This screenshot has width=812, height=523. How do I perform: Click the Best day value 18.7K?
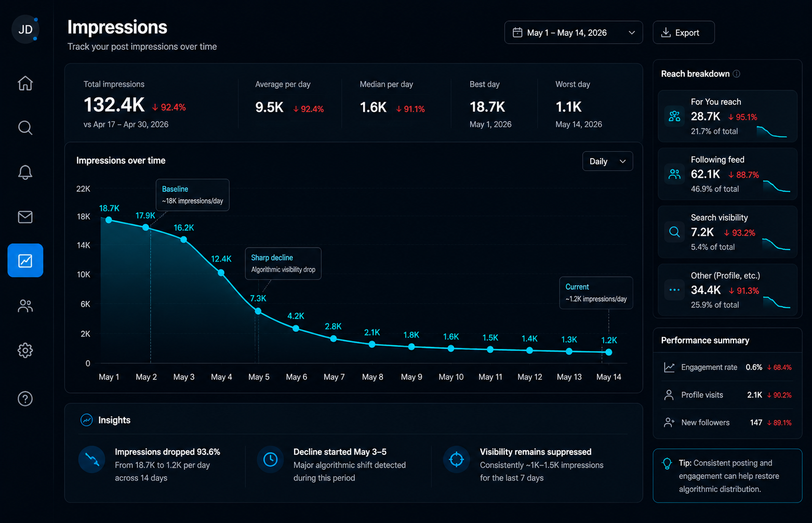pos(487,107)
